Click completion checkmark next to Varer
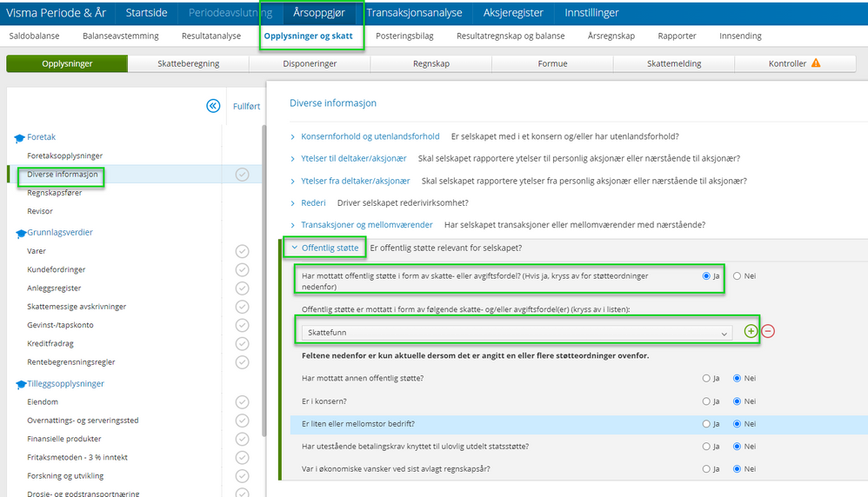868x497 pixels. coord(242,251)
